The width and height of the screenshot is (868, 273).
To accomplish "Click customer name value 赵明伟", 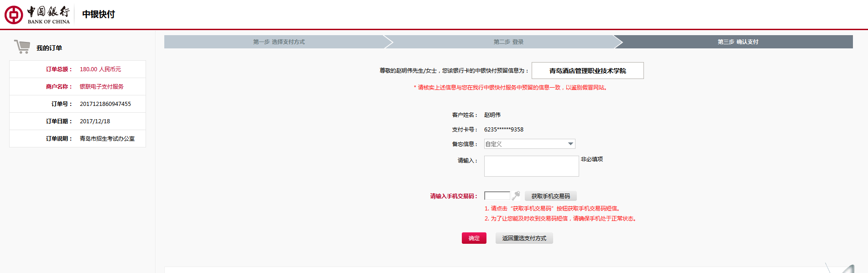I will click(492, 115).
